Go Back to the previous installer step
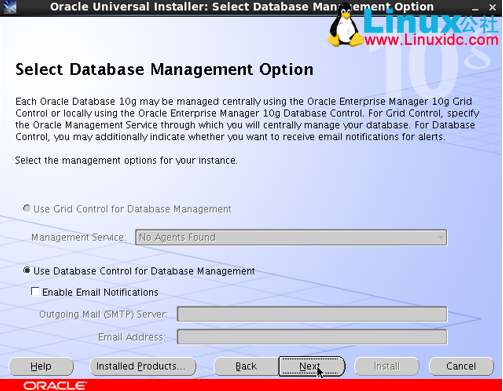Screen dimensions: 503x391 click(246, 366)
